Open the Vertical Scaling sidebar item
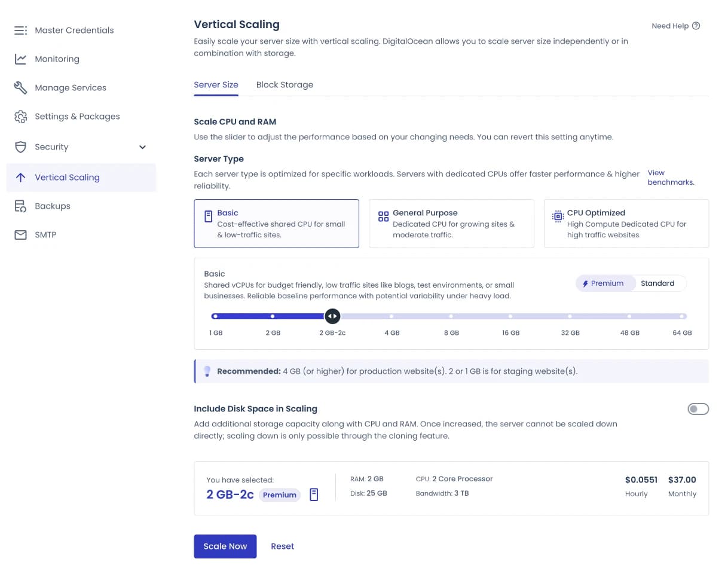The height and width of the screenshot is (568, 728). (68, 177)
